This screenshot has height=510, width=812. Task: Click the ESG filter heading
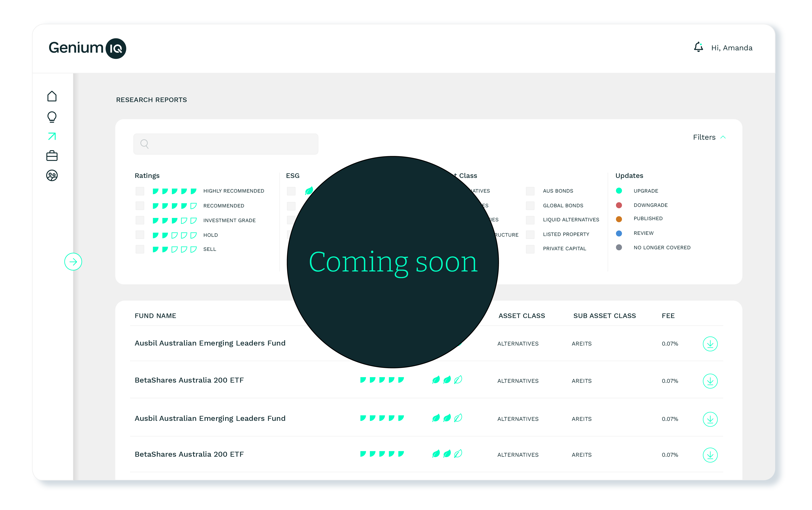(x=293, y=176)
